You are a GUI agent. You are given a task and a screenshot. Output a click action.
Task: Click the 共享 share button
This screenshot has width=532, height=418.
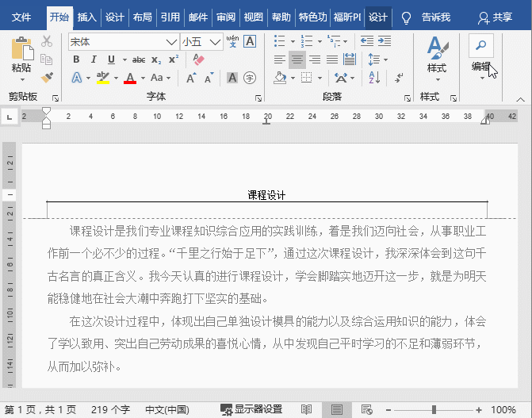pyautogui.click(x=495, y=17)
